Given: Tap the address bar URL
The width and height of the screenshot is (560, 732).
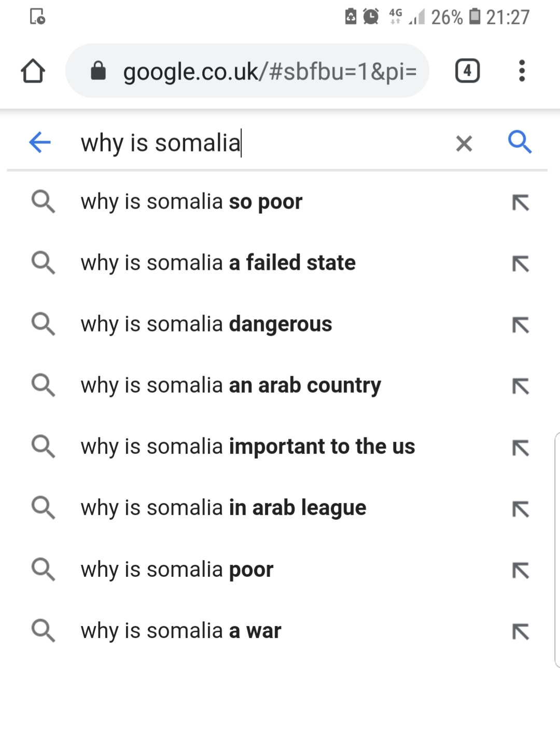Looking at the screenshot, I should [x=270, y=72].
